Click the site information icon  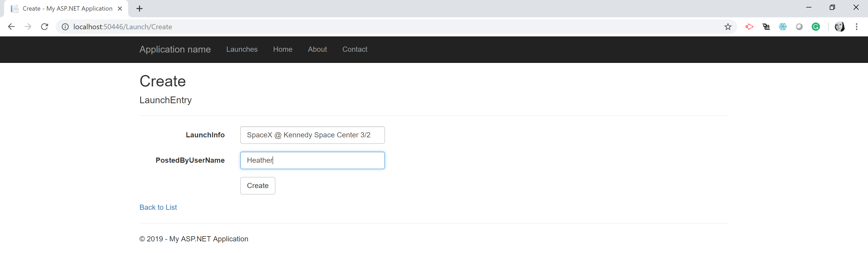[65, 27]
